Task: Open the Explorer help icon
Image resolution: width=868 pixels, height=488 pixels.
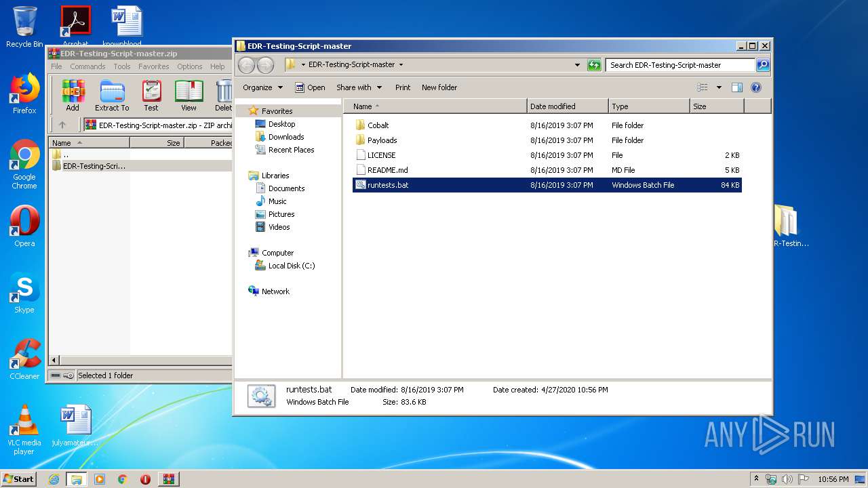Action: click(x=756, y=87)
